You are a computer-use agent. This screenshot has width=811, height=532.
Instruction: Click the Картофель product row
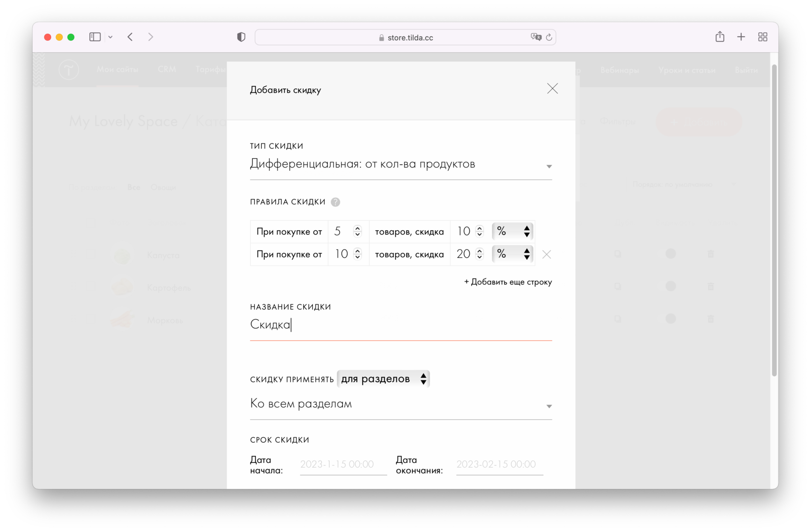(x=169, y=287)
